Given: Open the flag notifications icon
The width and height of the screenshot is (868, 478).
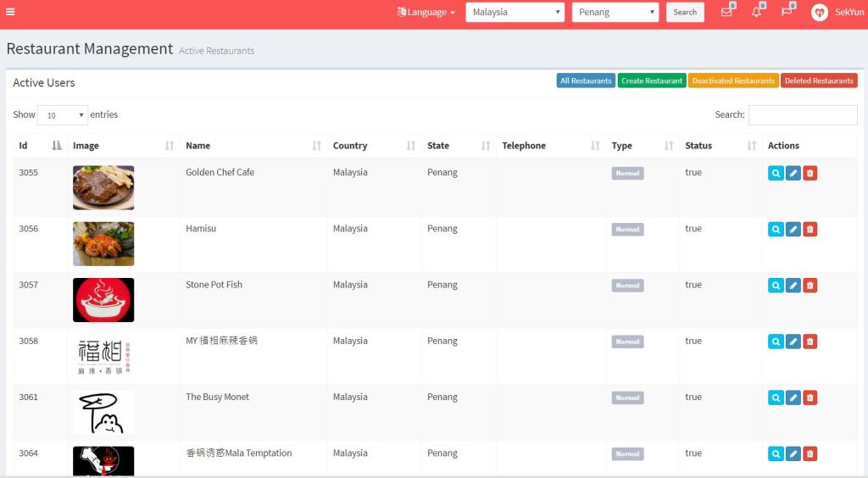Looking at the screenshot, I should click(787, 12).
